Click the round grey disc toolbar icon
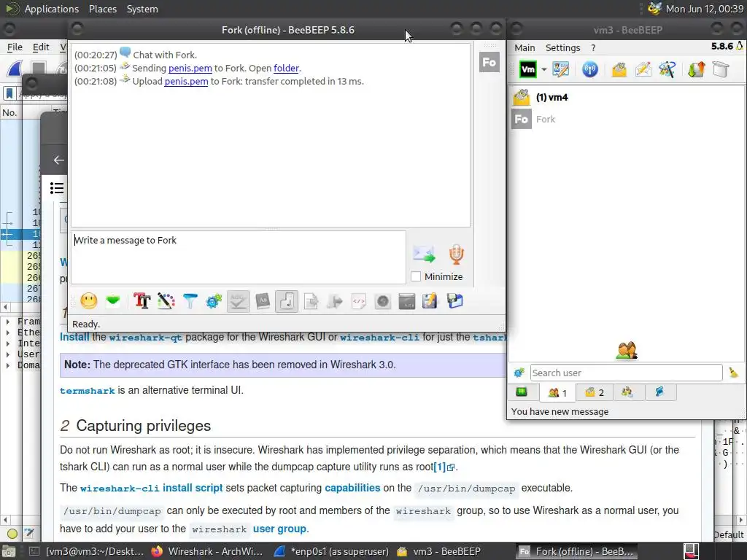This screenshot has width=747, height=560. (382, 301)
